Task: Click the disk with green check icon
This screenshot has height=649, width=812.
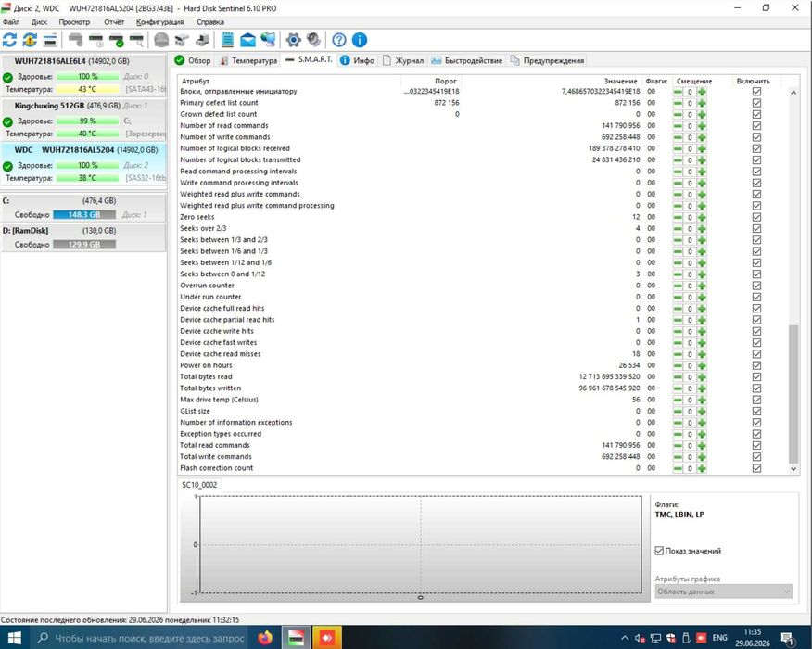Action: (117, 40)
